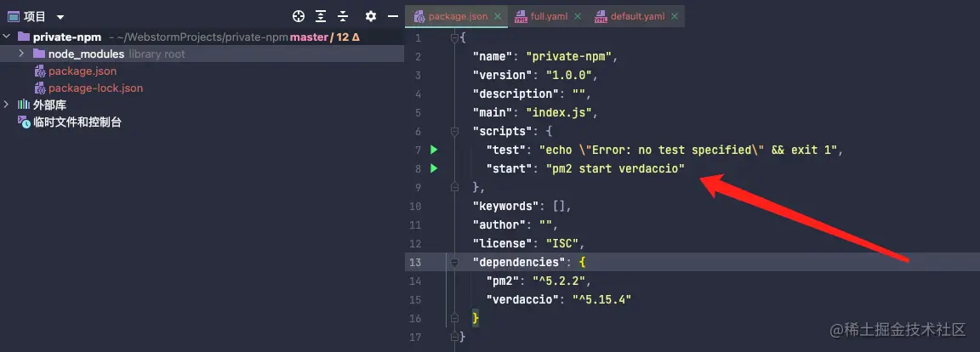Click fold end marker at line 17
The width and height of the screenshot is (980, 352).
click(454, 337)
